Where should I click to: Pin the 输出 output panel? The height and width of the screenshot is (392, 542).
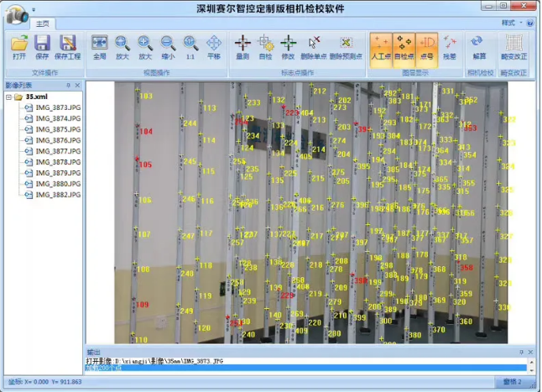coord(521,352)
